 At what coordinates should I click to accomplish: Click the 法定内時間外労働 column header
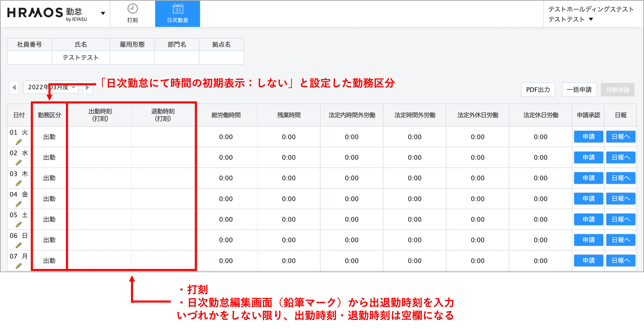click(x=352, y=115)
